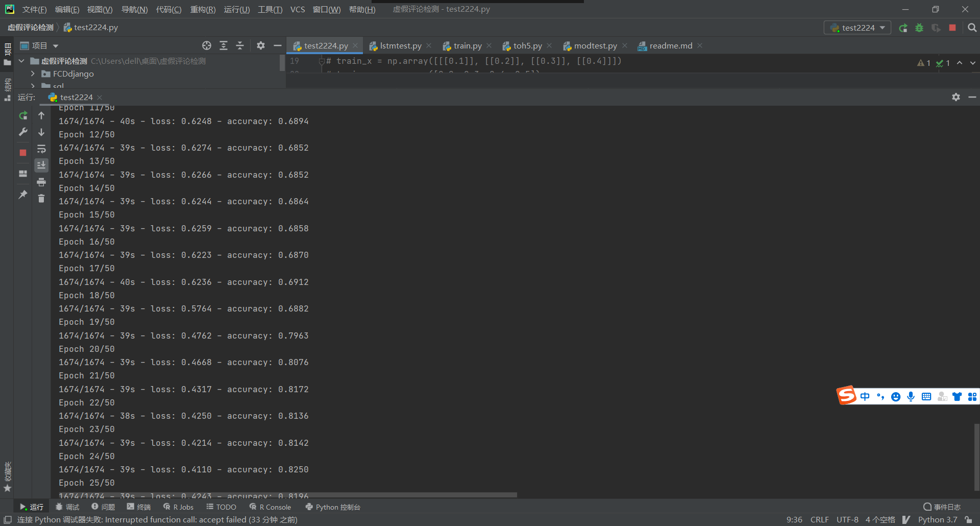Image resolution: width=980 pixels, height=526 pixels.
Task: Go to next highlighted error arrow
Action: tap(972, 63)
